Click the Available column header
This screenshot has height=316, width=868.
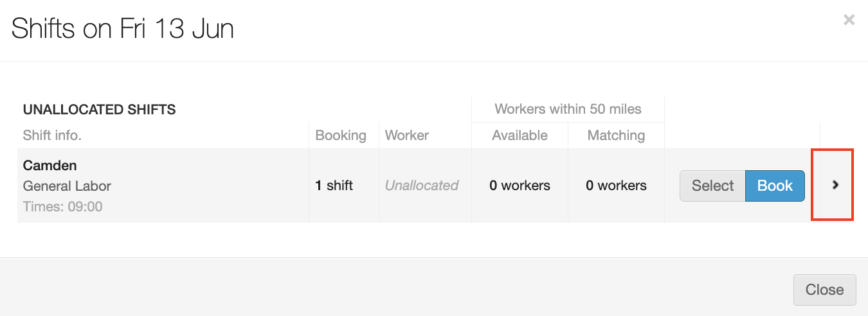(520, 136)
